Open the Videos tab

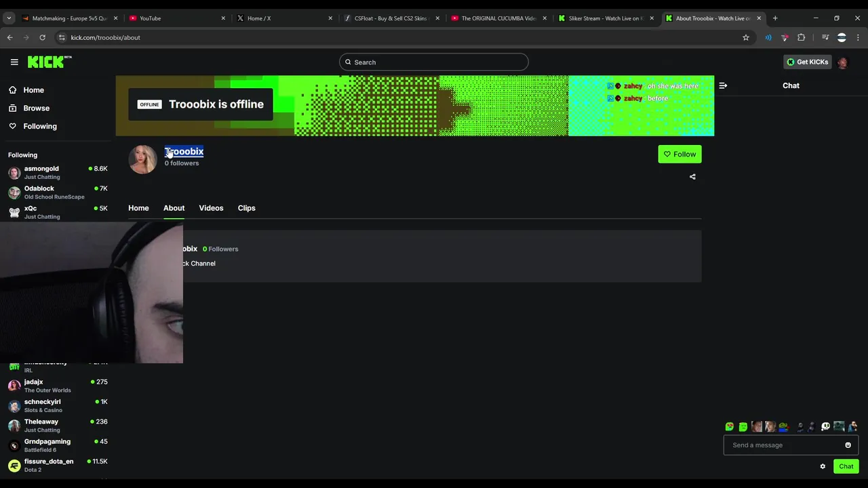coord(211,208)
